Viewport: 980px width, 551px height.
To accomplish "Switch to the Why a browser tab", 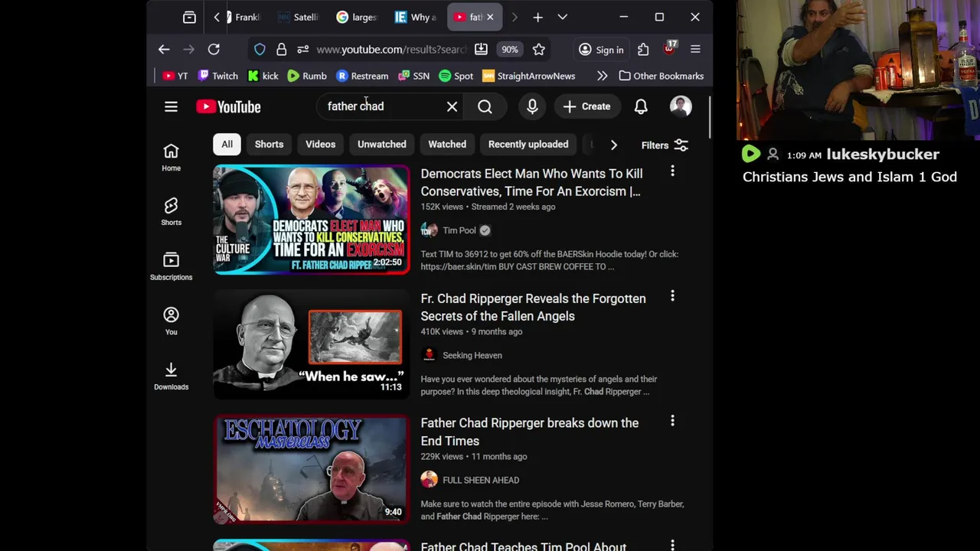I will click(x=416, y=17).
